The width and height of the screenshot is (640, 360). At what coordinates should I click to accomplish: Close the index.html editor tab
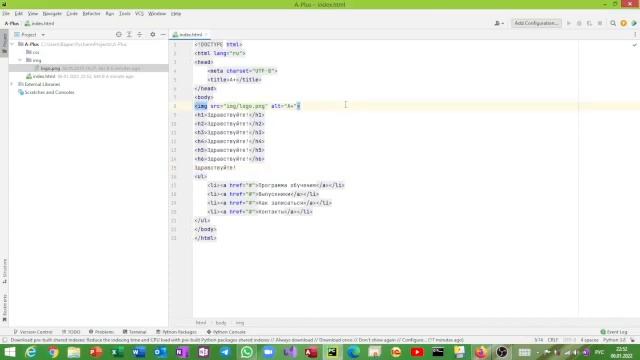point(207,35)
